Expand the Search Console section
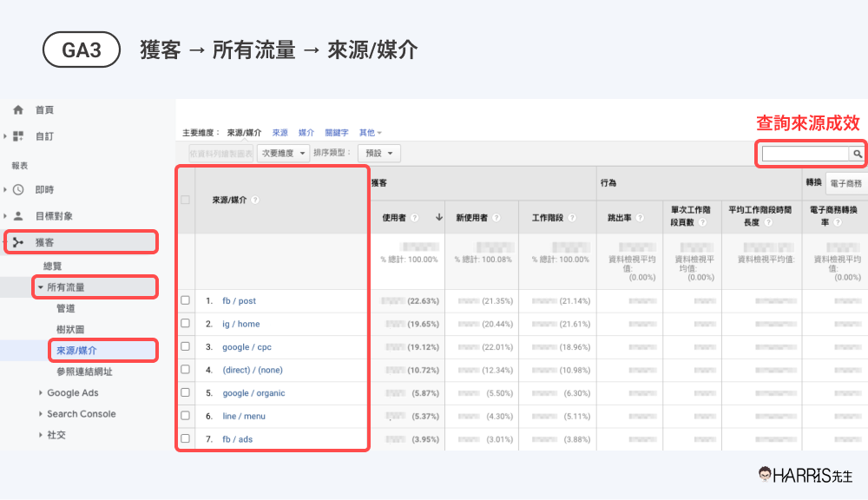The height and width of the screenshot is (500, 868). pos(41,413)
